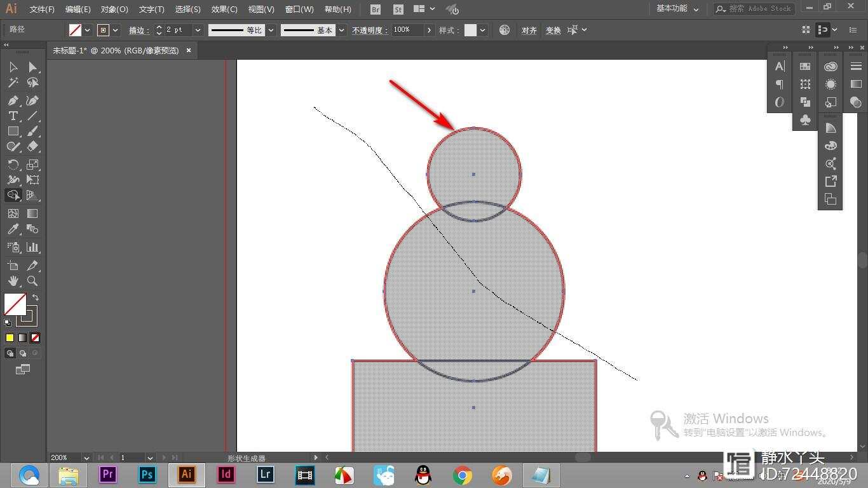Expand the opacity slider arrow
Image resolution: width=868 pixels, height=488 pixels.
[x=430, y=30]
